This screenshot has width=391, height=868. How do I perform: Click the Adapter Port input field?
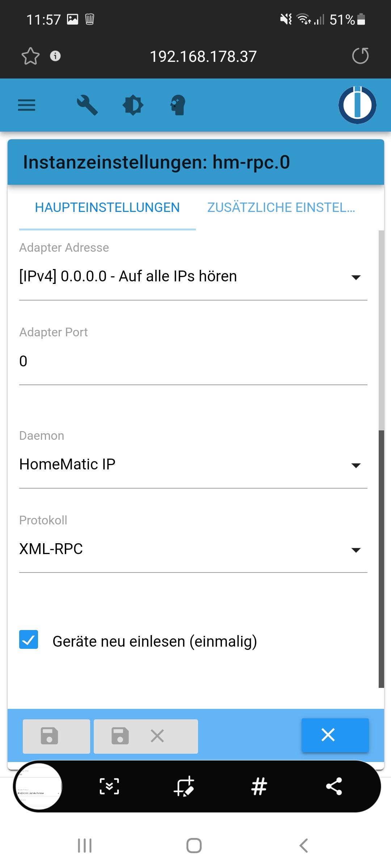[193, 361]
